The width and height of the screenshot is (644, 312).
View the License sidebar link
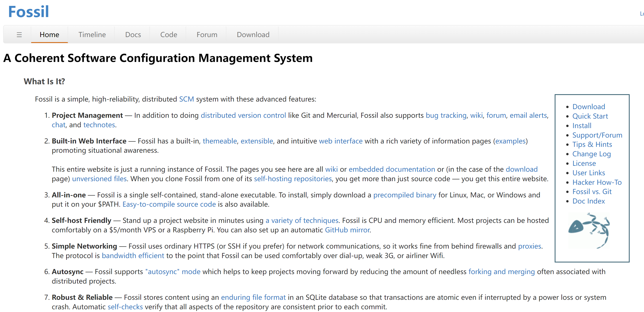pos(584,163)
